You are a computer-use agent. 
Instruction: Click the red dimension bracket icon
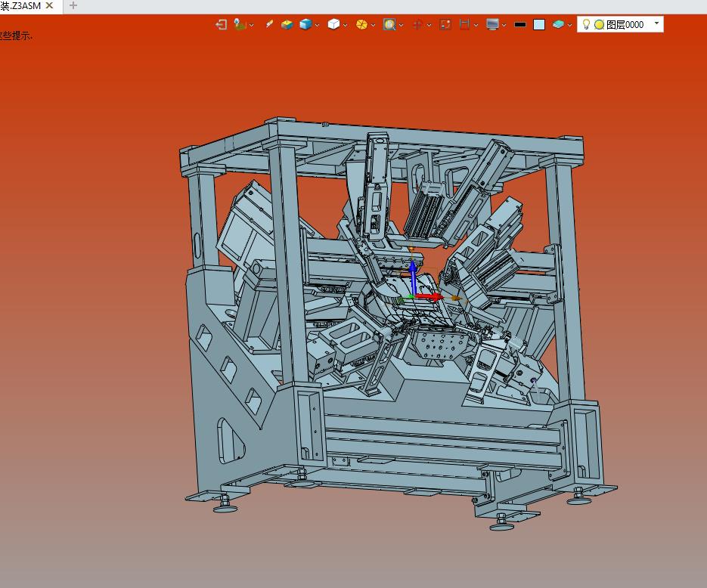pos(464,24)
